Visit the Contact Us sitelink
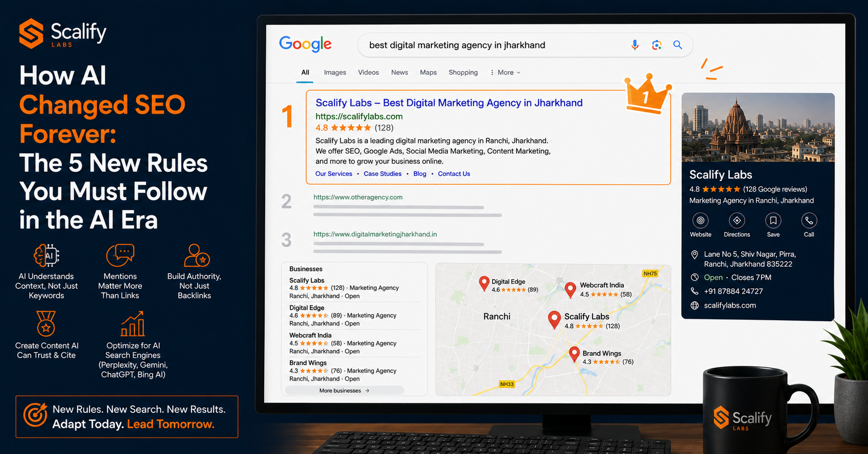868x454 pixels. tap(454, 174)
